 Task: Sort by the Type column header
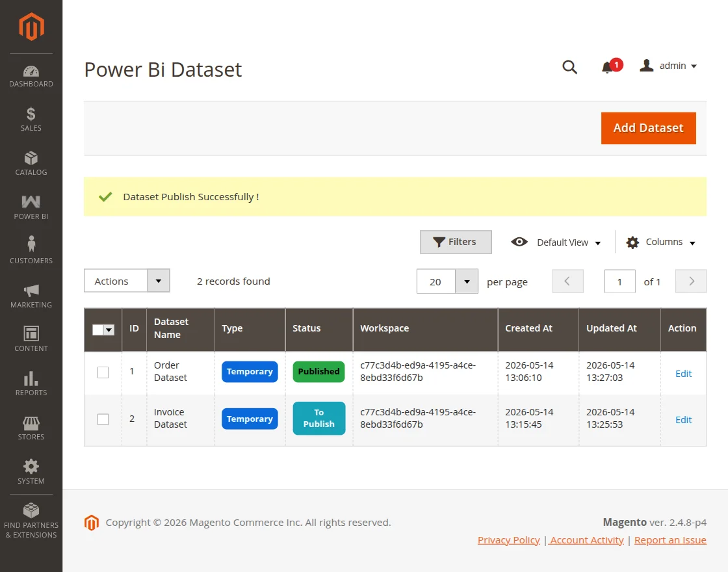pos(250,329)
